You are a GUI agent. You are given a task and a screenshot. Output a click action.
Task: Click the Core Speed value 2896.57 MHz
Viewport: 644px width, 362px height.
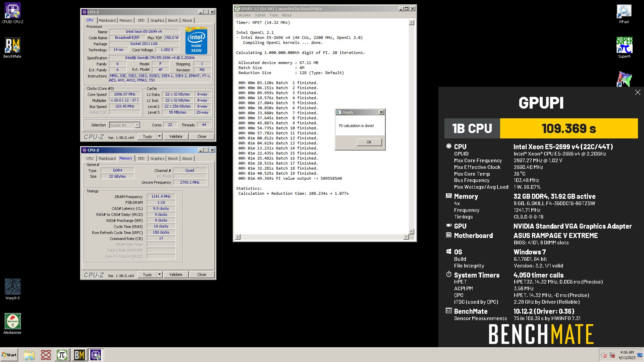point(124,95)
